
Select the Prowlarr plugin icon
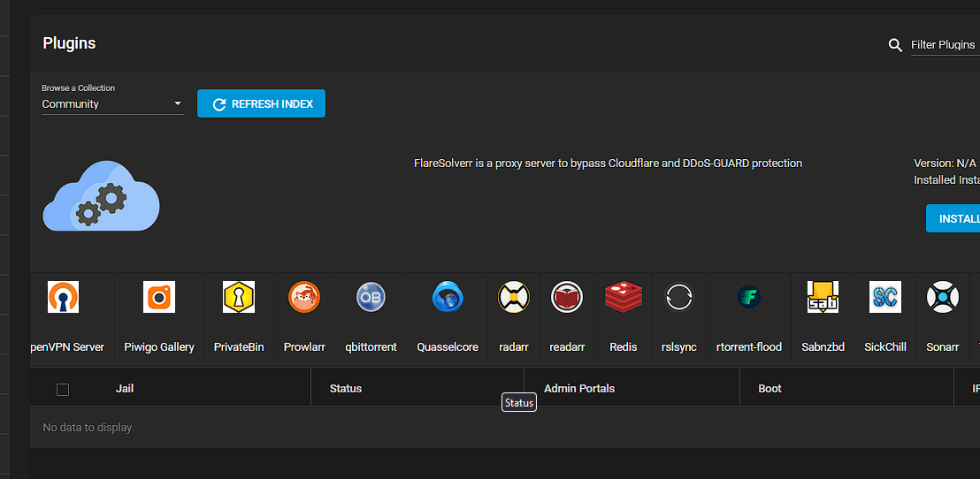pyautogui.click(x=304, y=297)
